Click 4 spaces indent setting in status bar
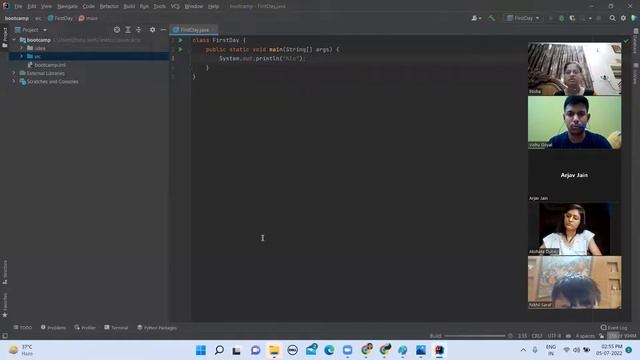640x360 pixels. tap(585, 336)
